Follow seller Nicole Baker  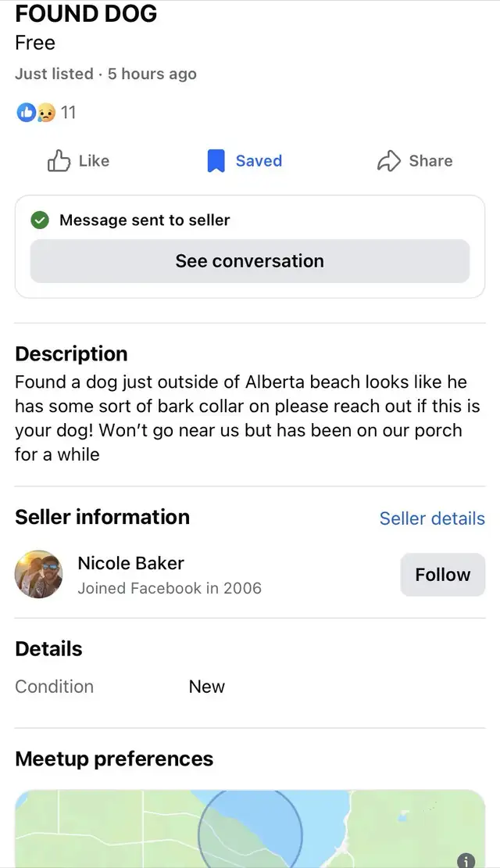click(x=442, y=574)
